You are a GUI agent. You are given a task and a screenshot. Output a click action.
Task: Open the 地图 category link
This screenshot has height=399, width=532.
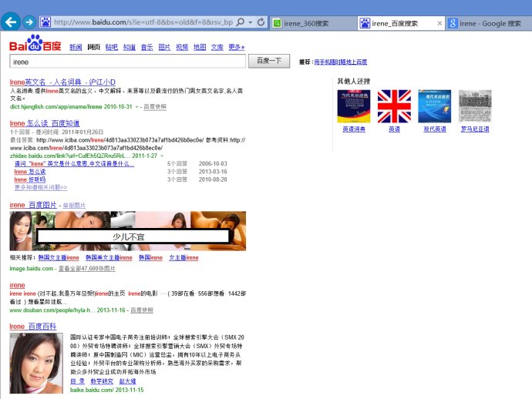[200, 47]
